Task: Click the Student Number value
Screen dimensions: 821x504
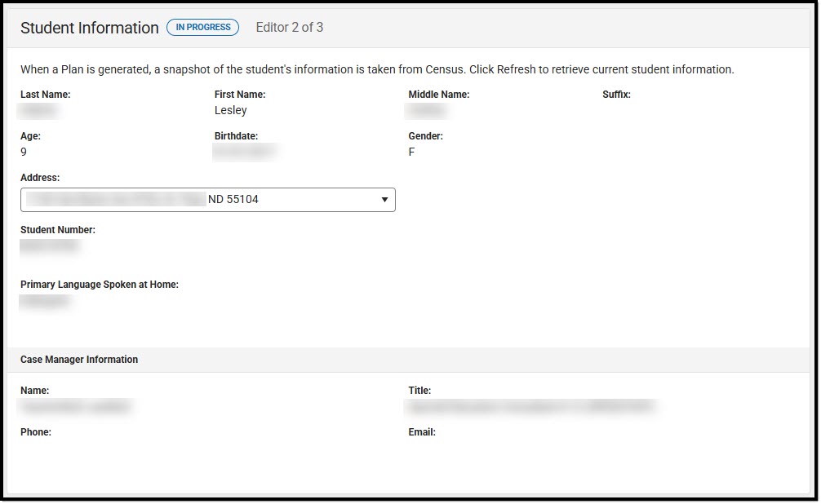Action: coord(50,246)
